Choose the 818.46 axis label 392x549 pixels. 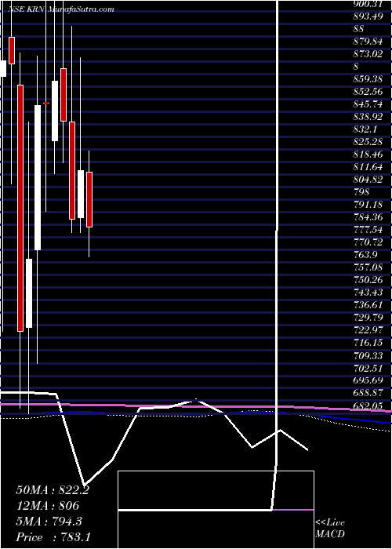tap(368, 155)
